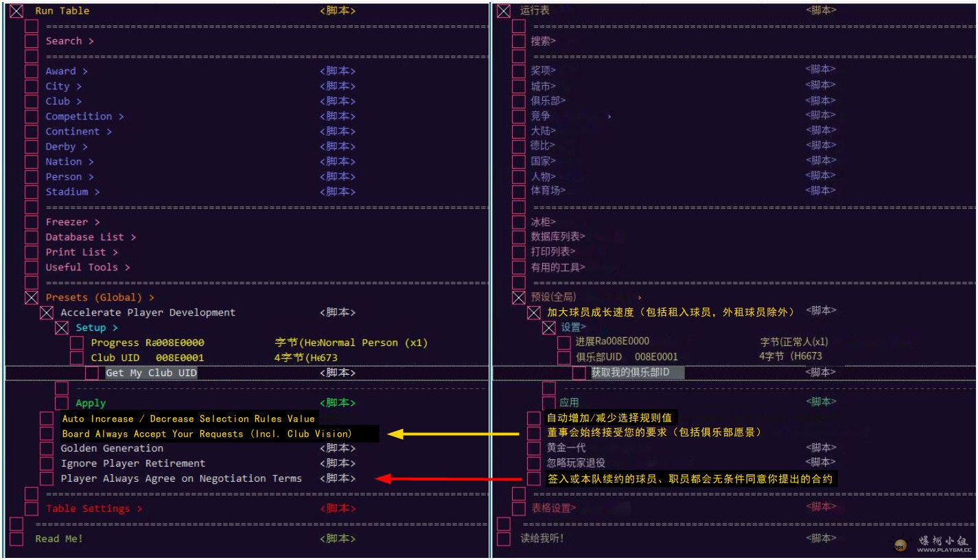Tick the Ignore Player Retirement checkbox

[47, 464]
